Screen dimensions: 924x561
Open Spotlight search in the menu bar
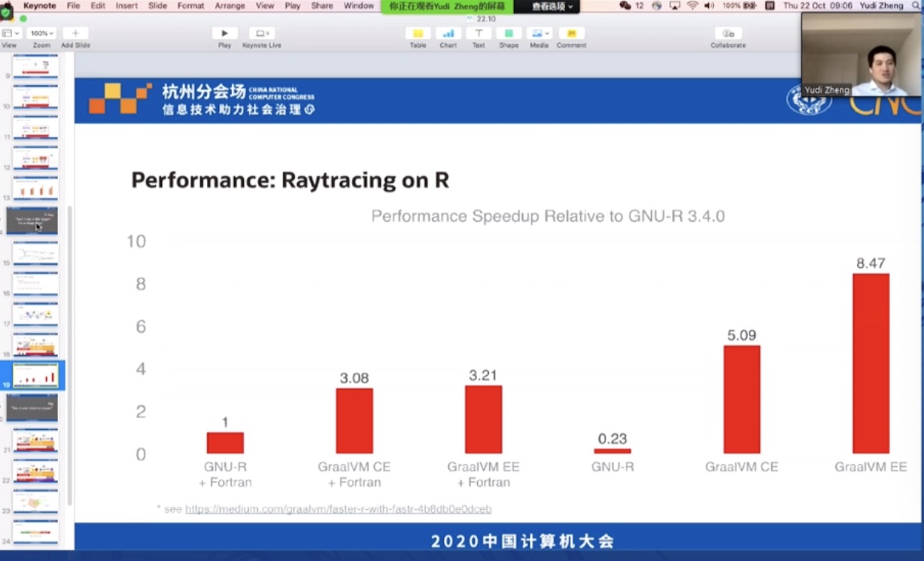tap(916, 5)
